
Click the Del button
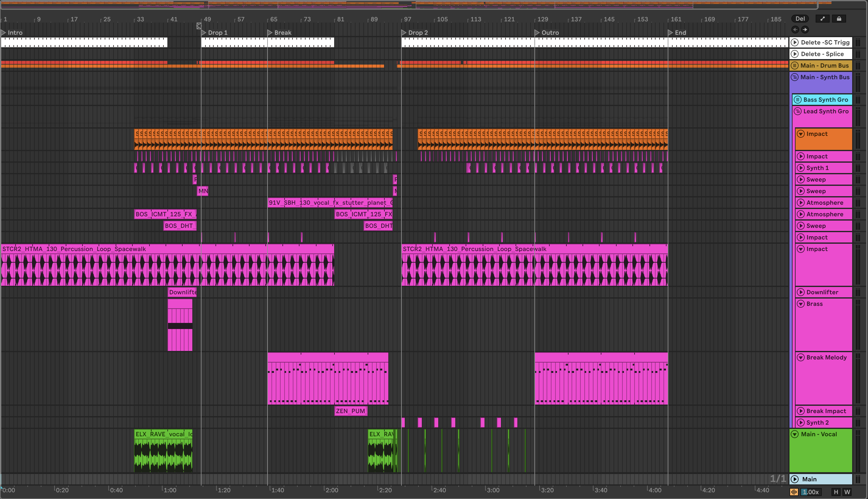tap(800, 19)
